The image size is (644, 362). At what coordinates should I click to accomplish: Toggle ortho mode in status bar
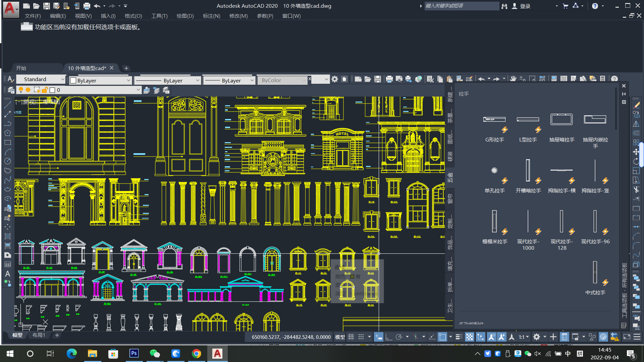coord(389,337)
